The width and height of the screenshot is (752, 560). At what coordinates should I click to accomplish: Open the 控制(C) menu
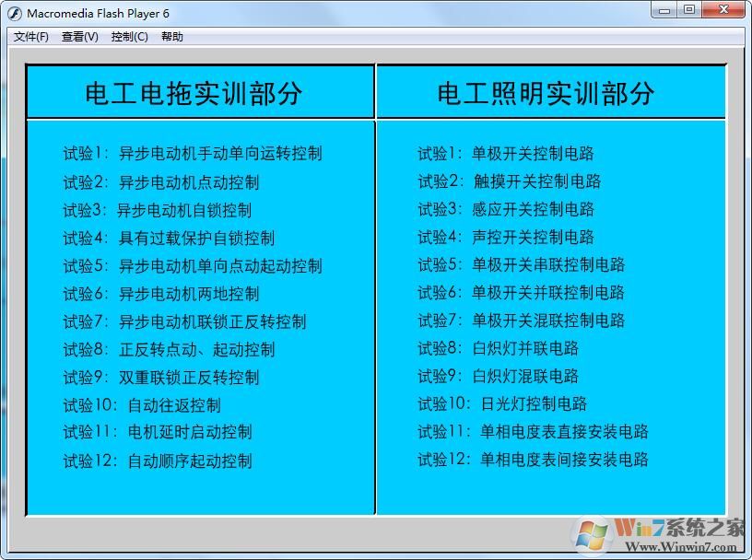pyautogui.click(x=129, y=37)
